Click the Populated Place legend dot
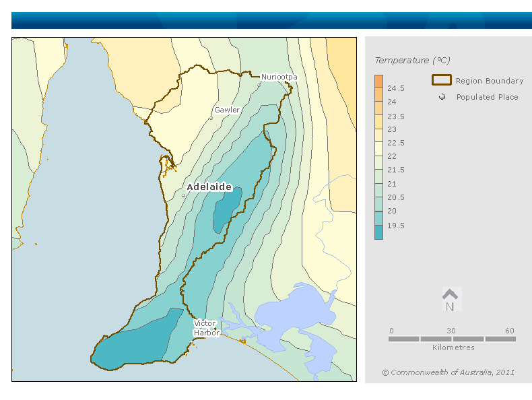The width and height of the screenshot is (532, 400). pyautogui.click(x=442, y=97)
